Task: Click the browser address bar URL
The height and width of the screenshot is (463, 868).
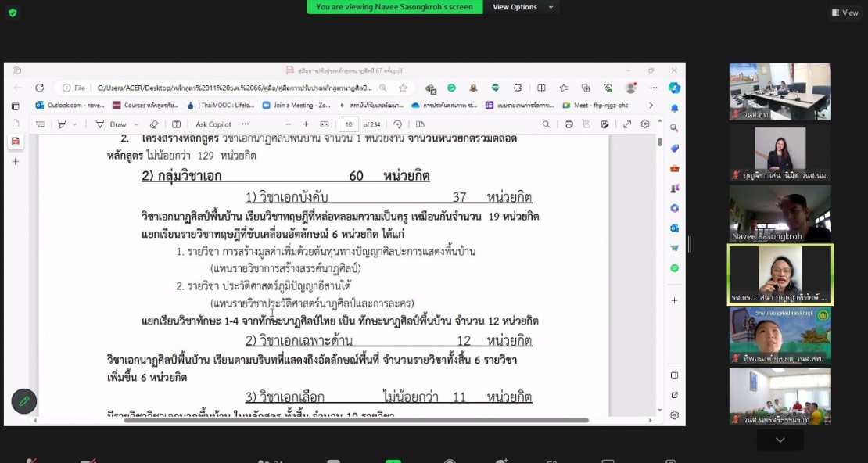Action: pyautogui.click(x=235, y=88)
